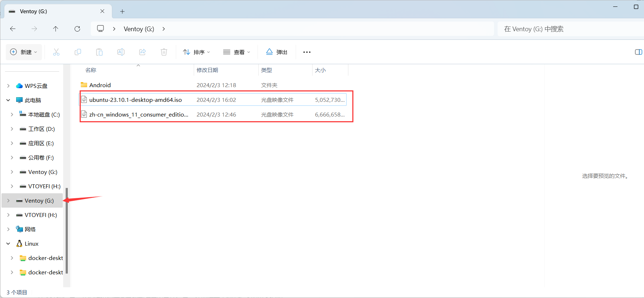Open the 排序 (Sort) dropdown
The image size is (644, 298).
196,52
